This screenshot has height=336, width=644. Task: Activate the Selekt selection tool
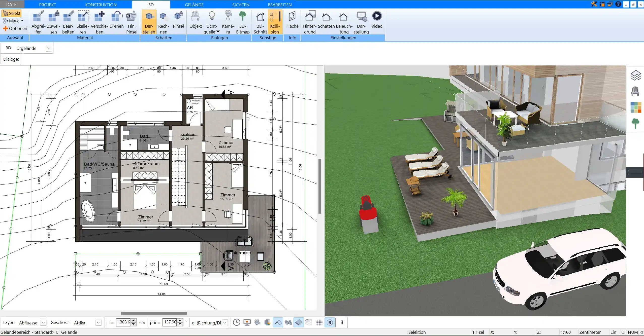12,13
